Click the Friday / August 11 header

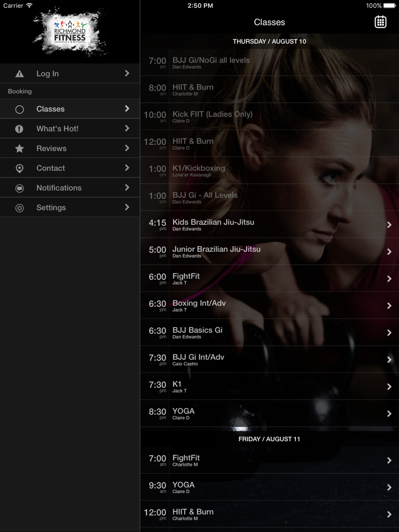[x=269, y=439]
